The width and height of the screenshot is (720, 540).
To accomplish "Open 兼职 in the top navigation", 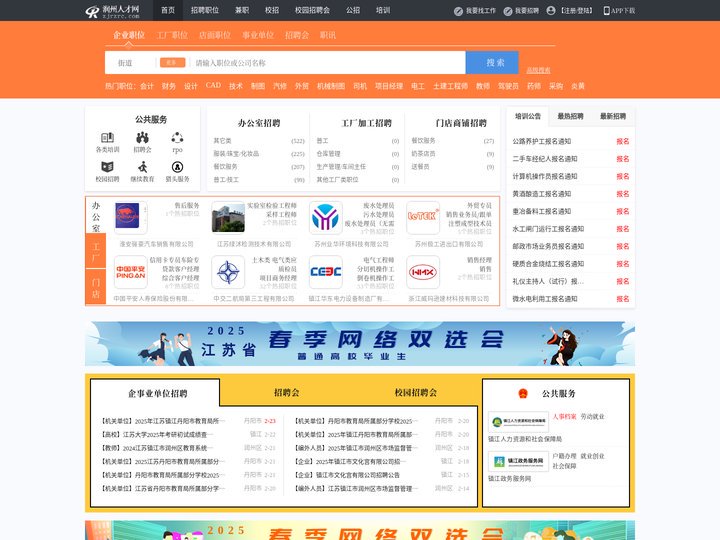I will tap(242, 10).
